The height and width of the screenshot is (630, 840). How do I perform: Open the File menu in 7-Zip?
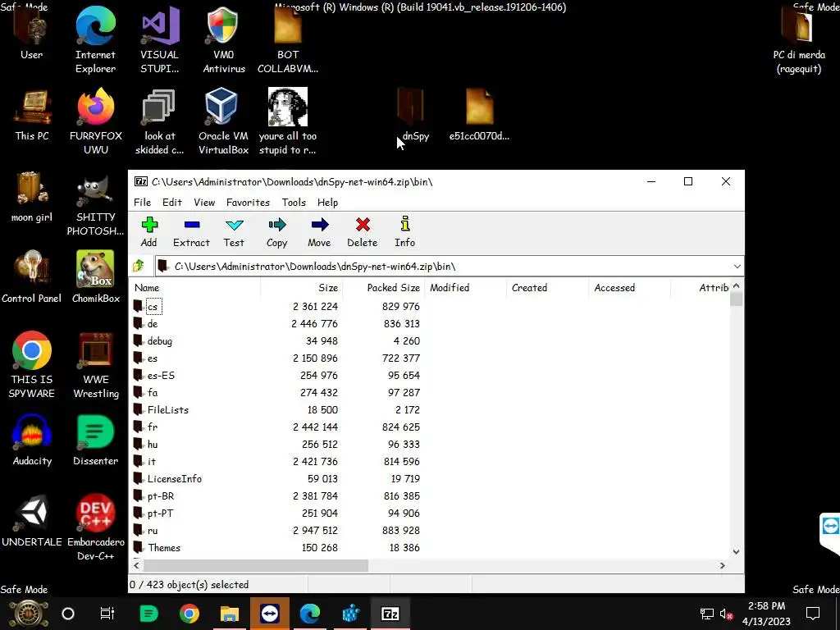142,202
